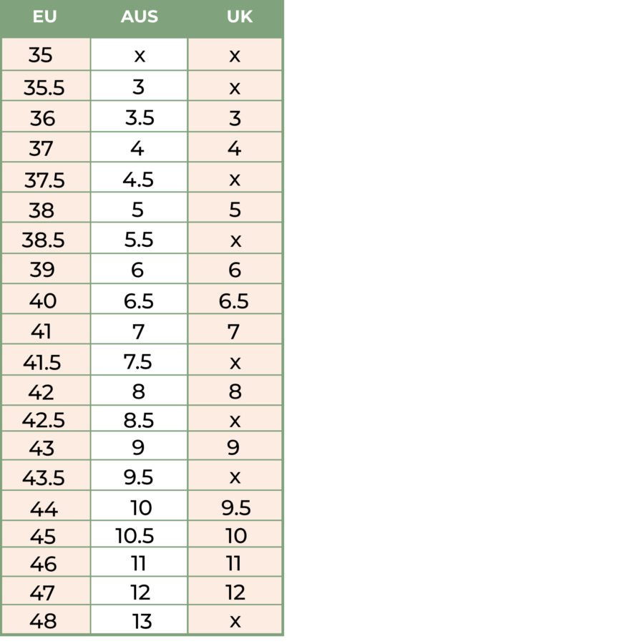Click the EU 47 size cell
This screenshot has height=644, width=644.
click(x=43, y=592)
